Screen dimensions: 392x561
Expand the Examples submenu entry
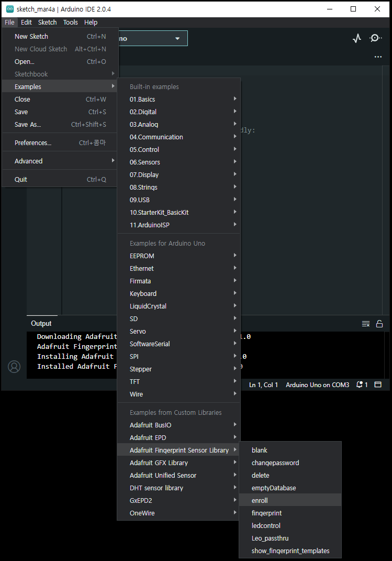(x=60, y=86)
